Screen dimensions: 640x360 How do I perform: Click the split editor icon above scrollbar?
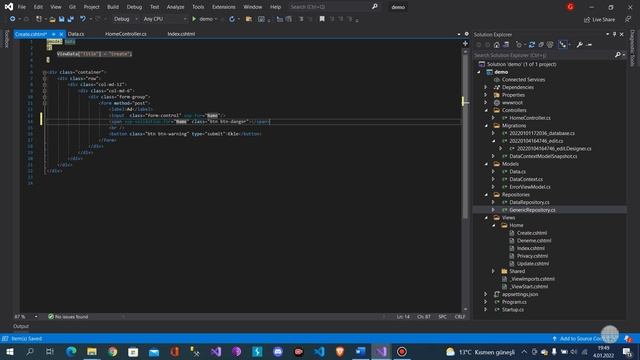tap(465, 43)
